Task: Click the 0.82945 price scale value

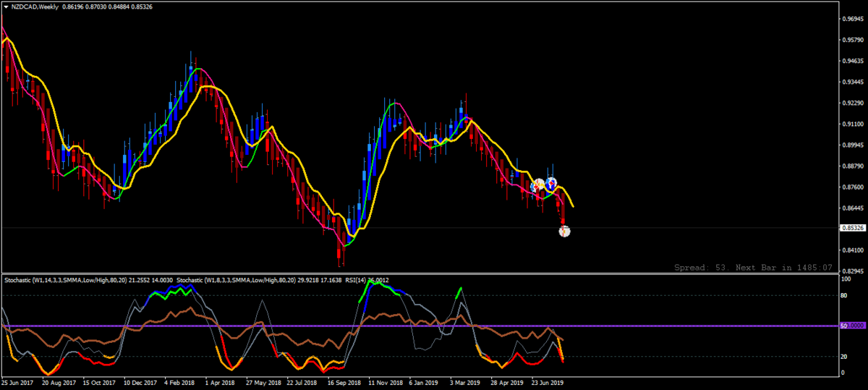Action: (x=854, y=271)
